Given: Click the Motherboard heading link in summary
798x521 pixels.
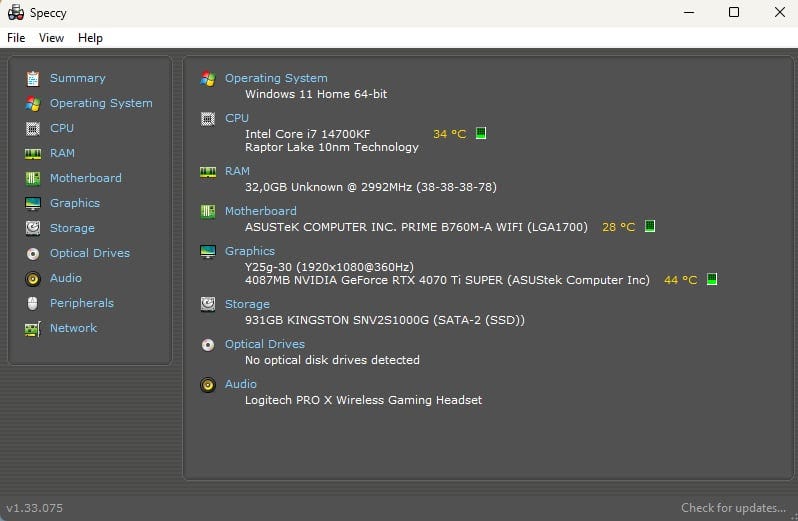Looking at the screenshot, I should (x=261, y=211).
